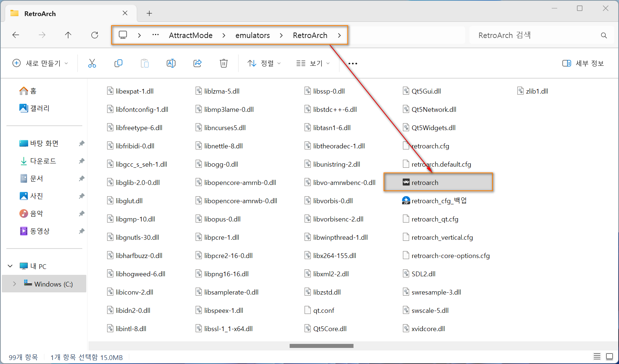Open 동영상 in the sidebar
The width and height of the screenshot is (619, 364).
pos(34,231)
